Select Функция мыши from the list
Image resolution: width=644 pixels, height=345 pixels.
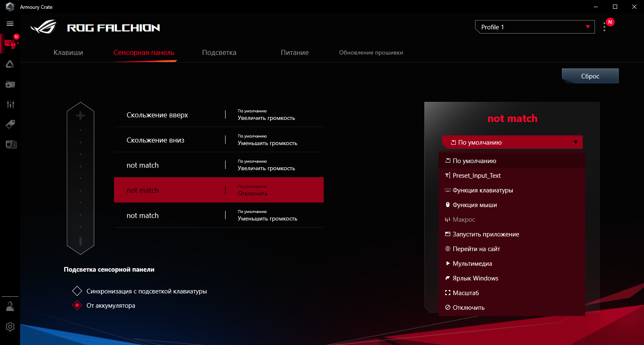pos(512,205)
